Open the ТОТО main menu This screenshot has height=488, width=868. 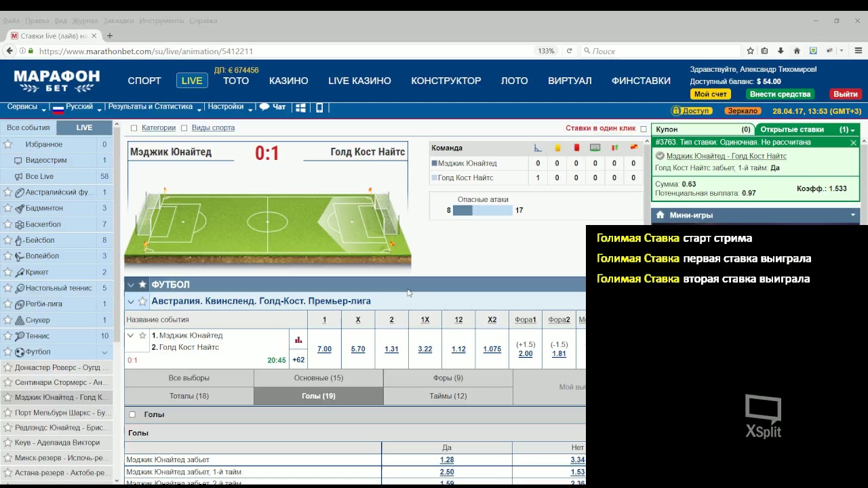[x=236, y=81]
